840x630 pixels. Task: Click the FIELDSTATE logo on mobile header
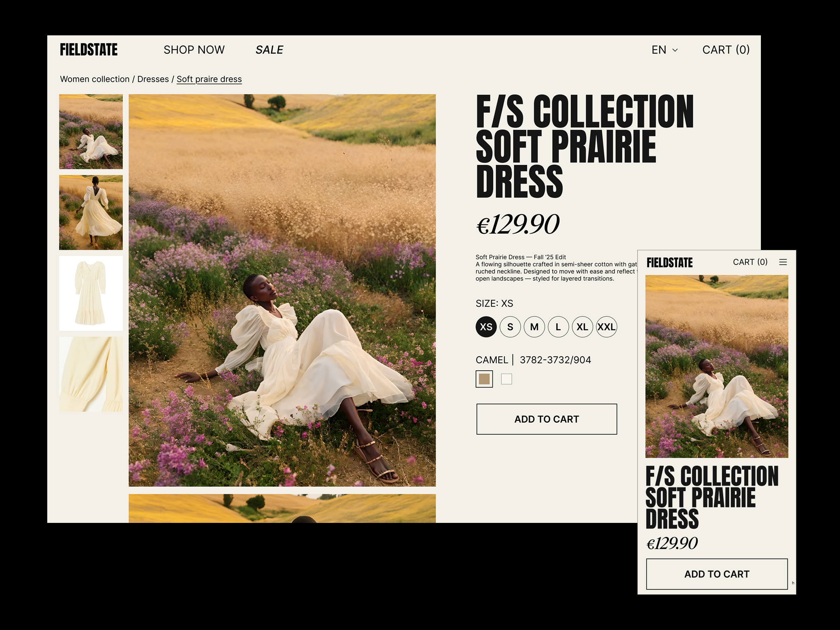(x=670, y=262)
